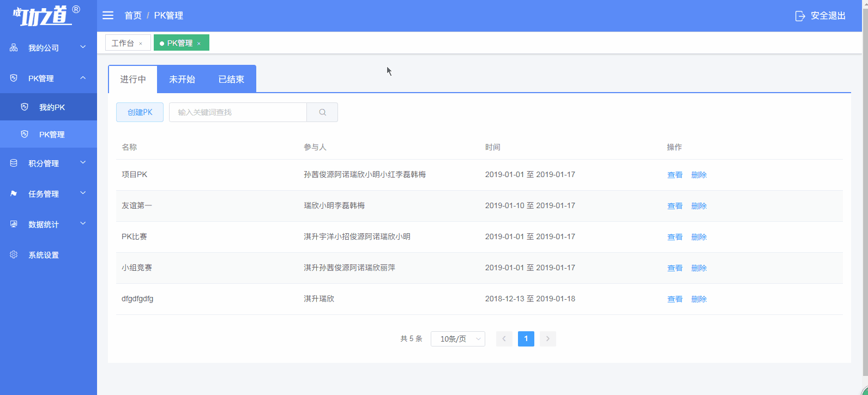
Task: Switch to 已结束 tab
Action: [x=231, y=80]
